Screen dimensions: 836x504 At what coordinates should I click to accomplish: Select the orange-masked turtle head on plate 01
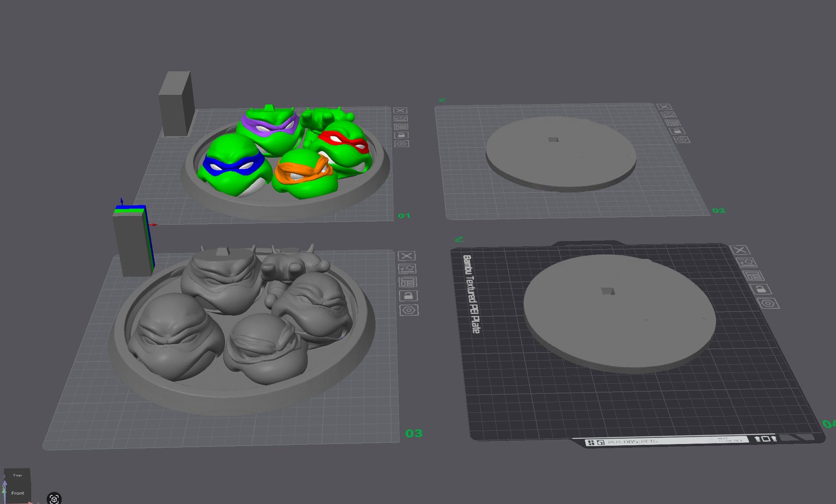[305, 173]
